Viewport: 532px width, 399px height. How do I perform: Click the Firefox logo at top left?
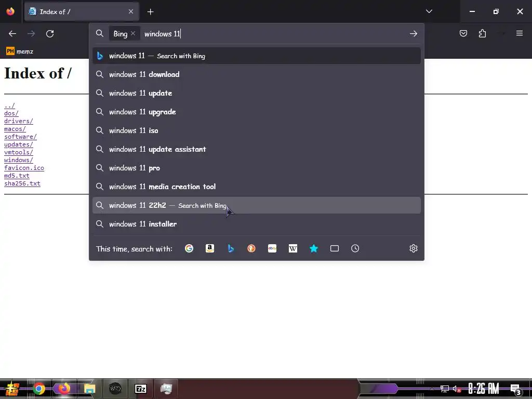[x=10, y=11]
